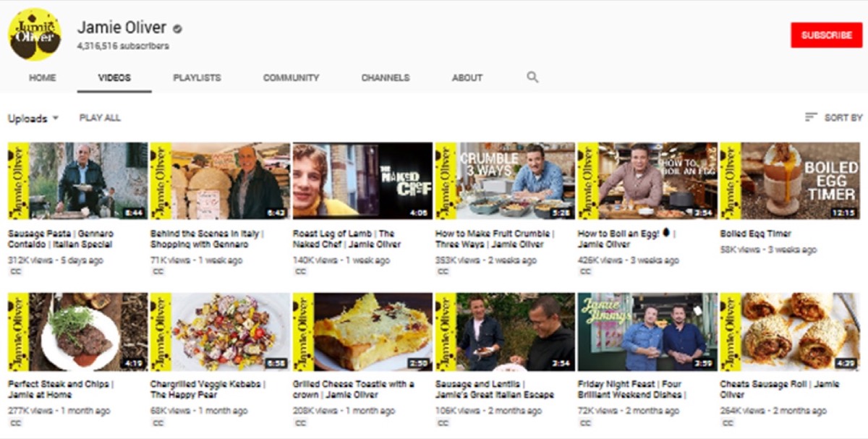Viewport: 868px width, 439px height.
Task: Click CC badge under Grilled Cheese Toastie
Action: 301,422
